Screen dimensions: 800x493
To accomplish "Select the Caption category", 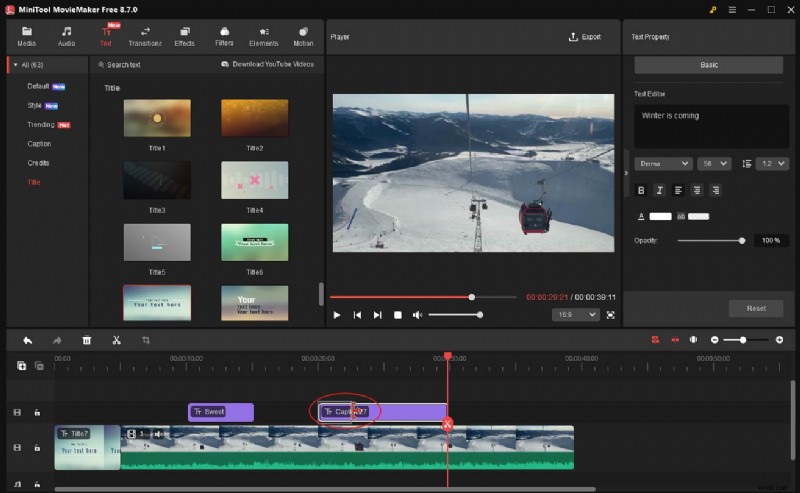I will coord(39,144).
